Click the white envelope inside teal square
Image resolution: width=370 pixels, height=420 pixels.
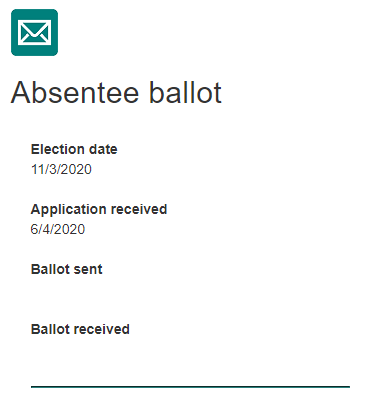pyautogui.click(x=35, y=32)
